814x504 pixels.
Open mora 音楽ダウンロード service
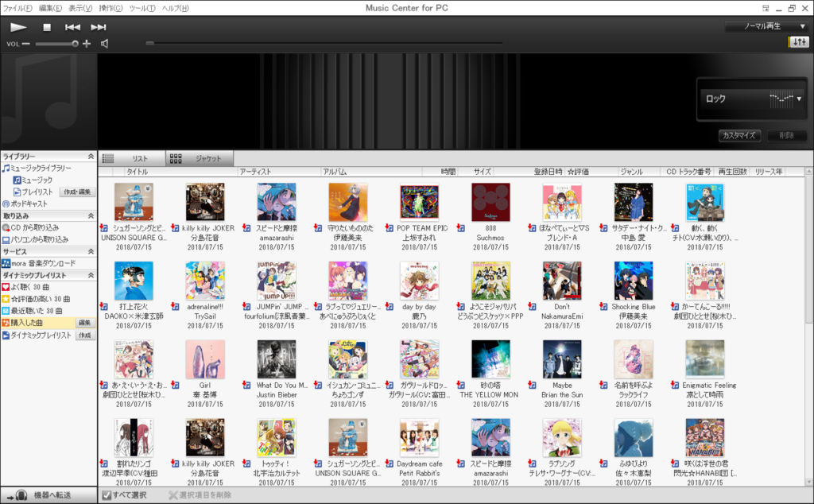[x=39, y=263]
